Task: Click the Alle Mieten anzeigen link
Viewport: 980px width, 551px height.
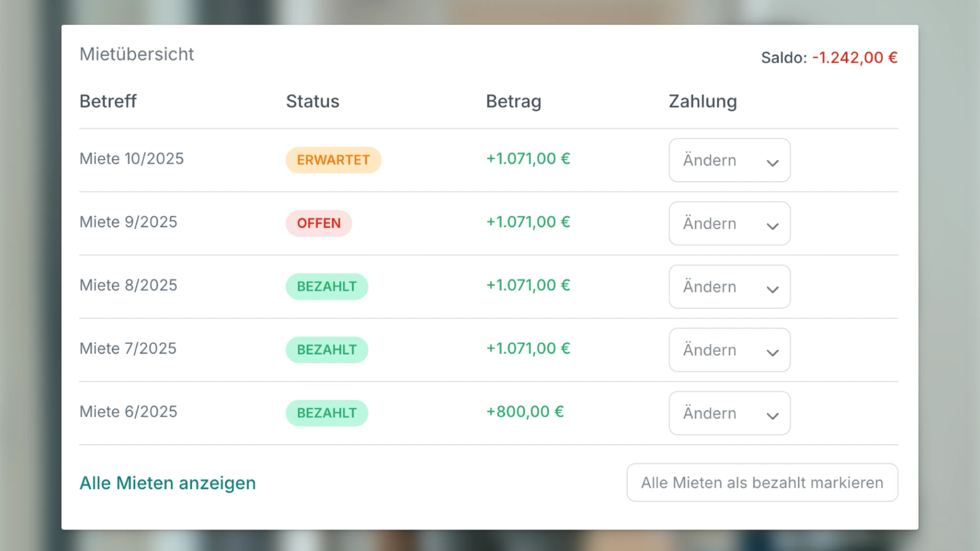Action: click(167, 483)
